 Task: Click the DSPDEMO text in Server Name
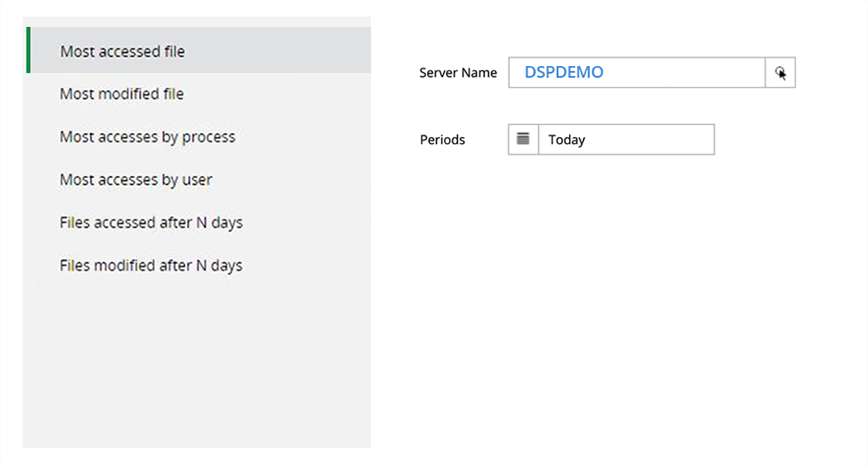(564, 73)
